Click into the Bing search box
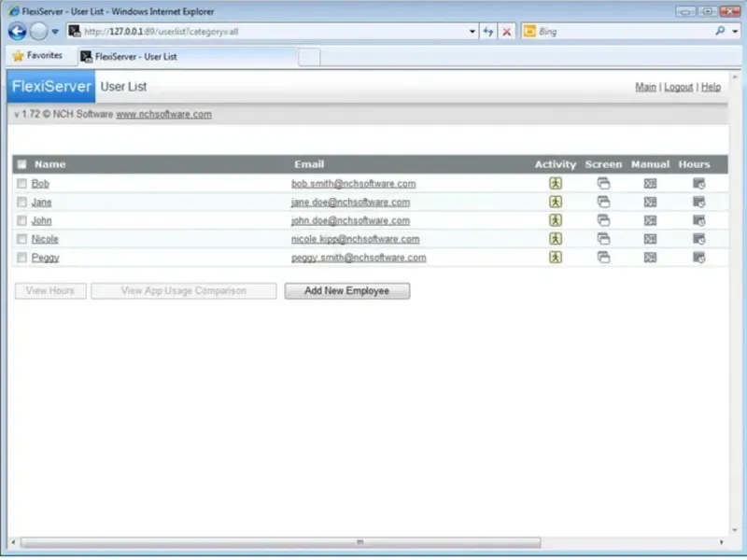This screenshot has height=560, width=747. (624, 32)
